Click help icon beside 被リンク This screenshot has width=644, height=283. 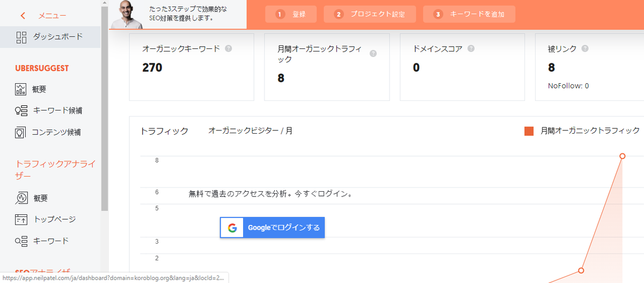[585, 48]
